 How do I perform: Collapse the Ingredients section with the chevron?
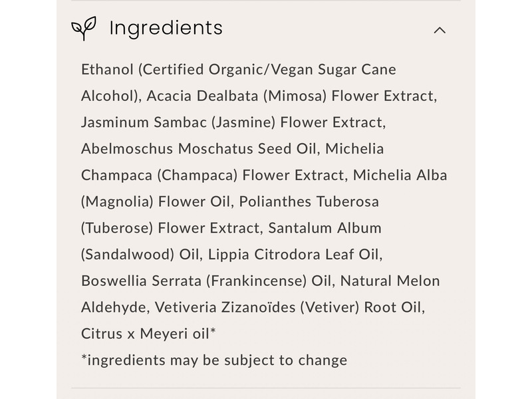point(440,30)
